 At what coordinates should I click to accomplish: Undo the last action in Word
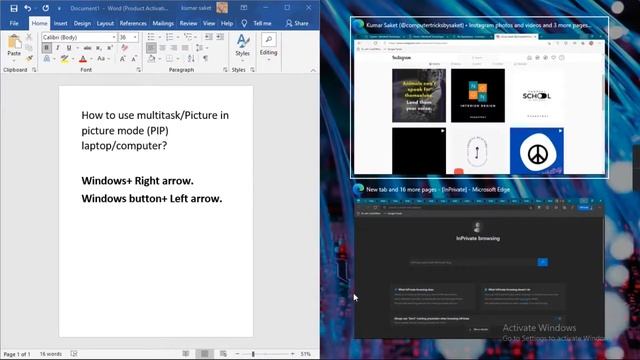(x=27, y=8)
